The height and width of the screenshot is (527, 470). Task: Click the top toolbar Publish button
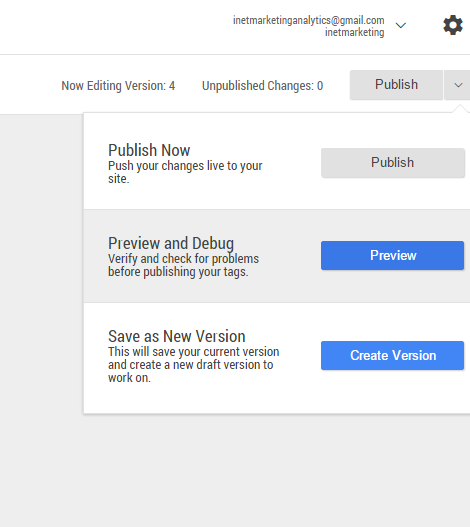click(396, 85)
